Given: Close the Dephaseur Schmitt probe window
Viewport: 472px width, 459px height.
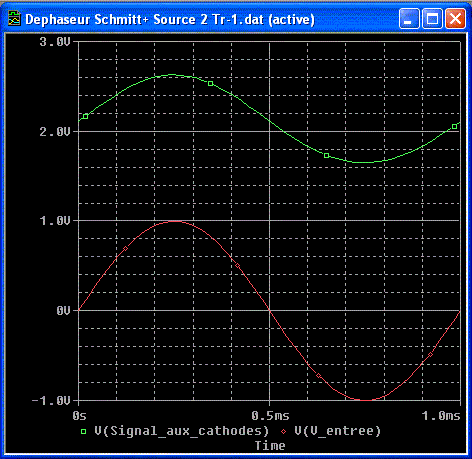Looking at the screenshot, I should point(455,19).
